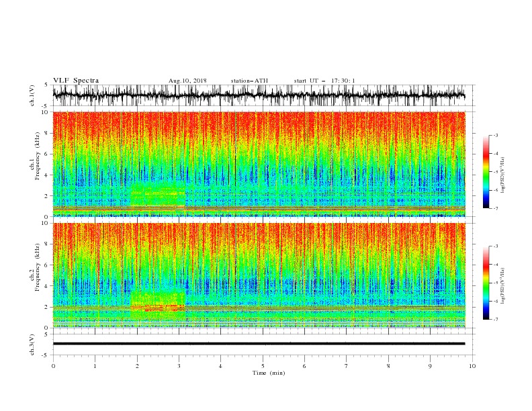This screenshot has height=411, width=532.
Task: Click the ch.1 frequency tick label "2"
Action: (x=48, y=196)
